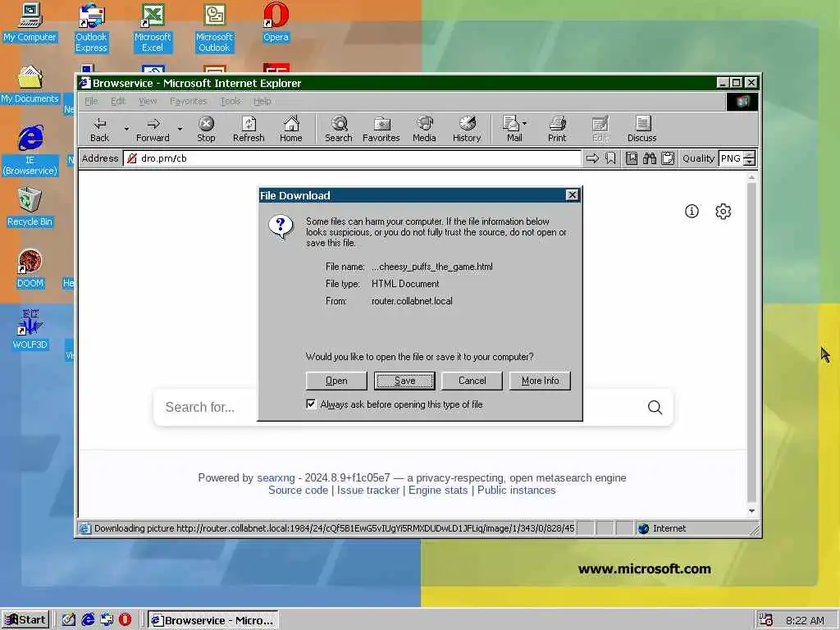Click the info circle icon on the page
This screenshot has height=630, width=840.
click(692, 211)
